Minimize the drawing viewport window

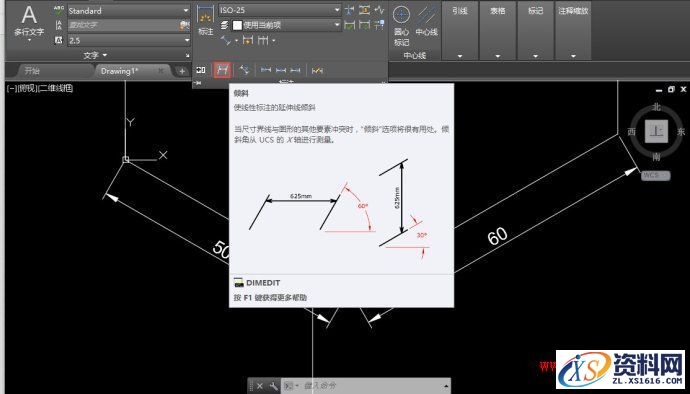tap(659, 90)
